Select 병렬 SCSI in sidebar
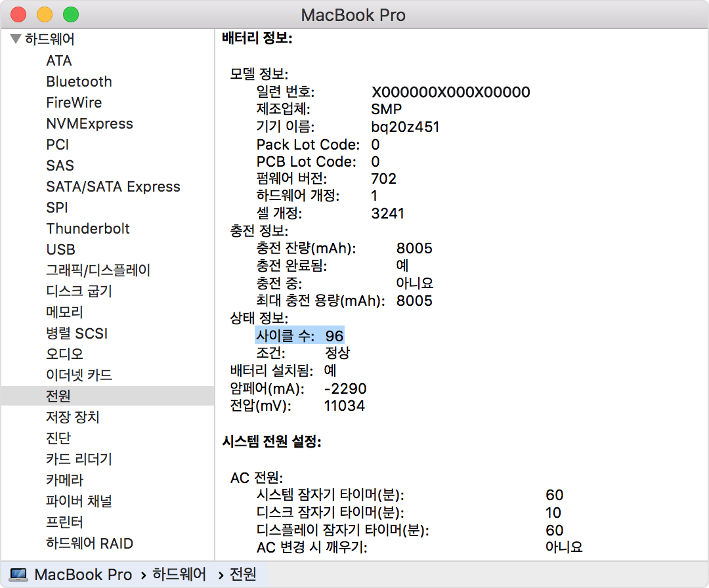Screen dimensions: 709x588 [x=77, y=333]
